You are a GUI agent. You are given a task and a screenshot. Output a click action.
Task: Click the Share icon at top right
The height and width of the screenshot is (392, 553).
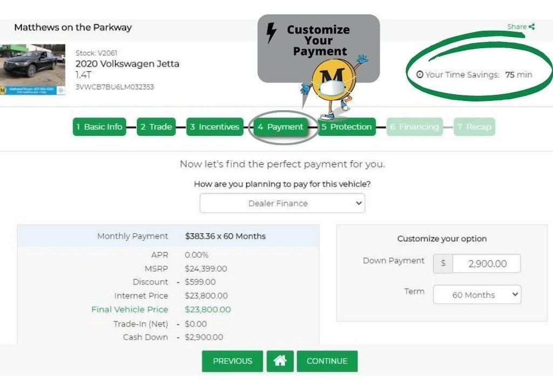(532, 26)
